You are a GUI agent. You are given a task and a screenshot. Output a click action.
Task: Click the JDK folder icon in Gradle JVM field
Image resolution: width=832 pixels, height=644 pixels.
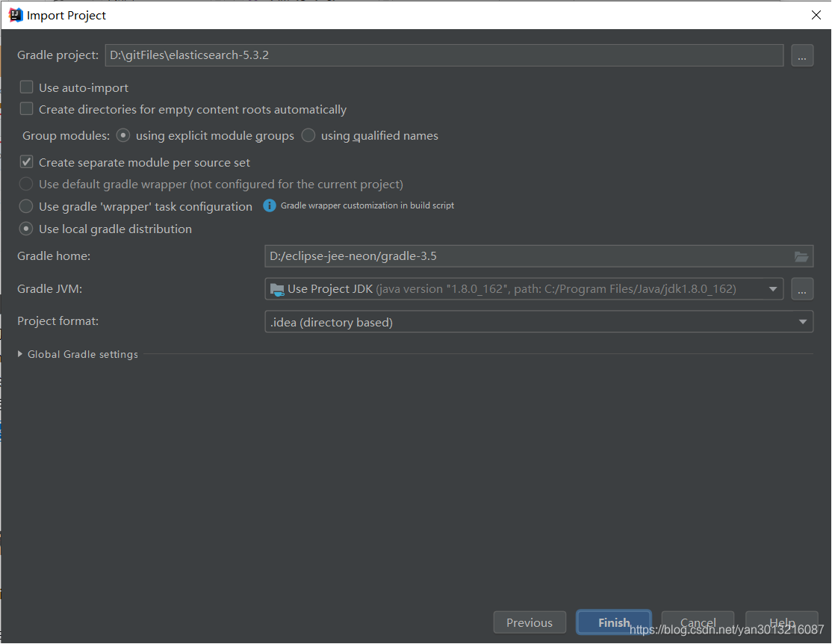277,289
